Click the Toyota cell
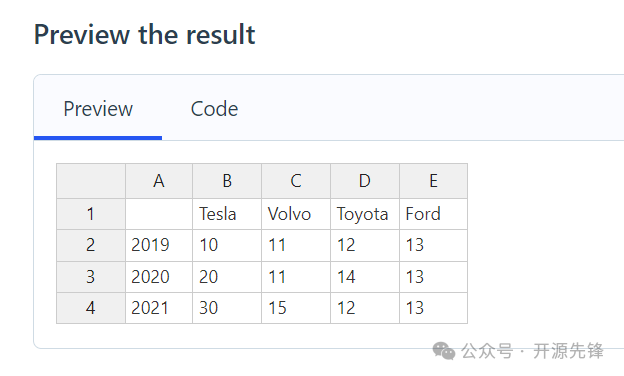The image size is (624, 376). 365,214
